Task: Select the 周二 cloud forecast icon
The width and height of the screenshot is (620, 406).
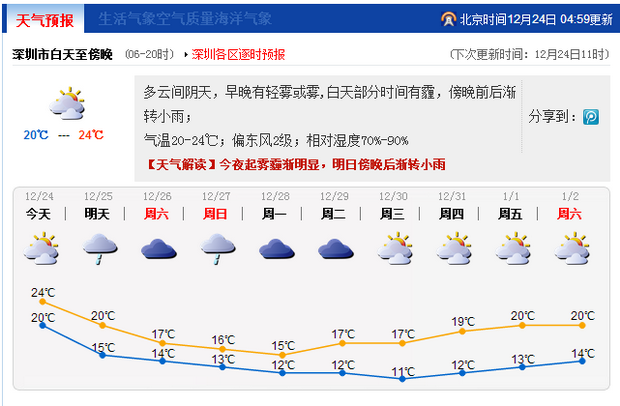Action: (335, 248)
